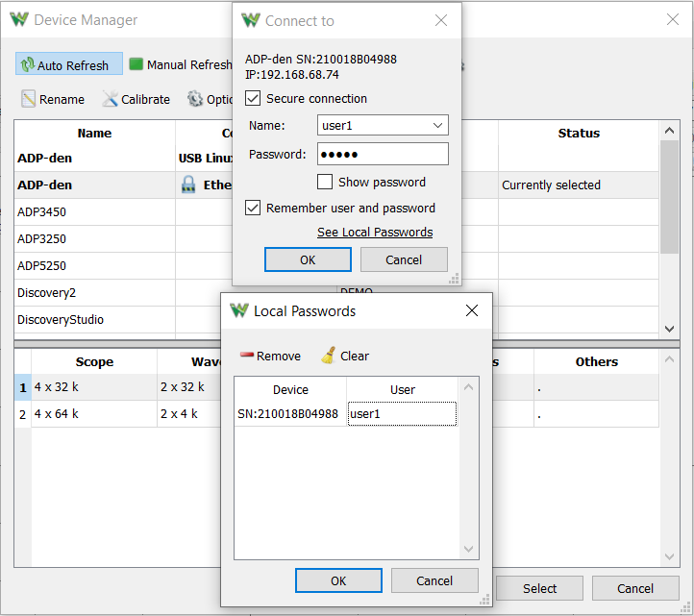Click the Auto Refresh button
The image size is (694, 616).
[69, 64]
